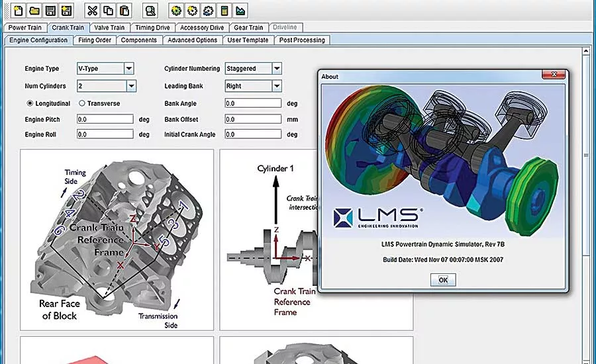Click the vertical scrollbar up arrow
The width and height of the screenshot is (596, 364).
(x=586, y=52)
